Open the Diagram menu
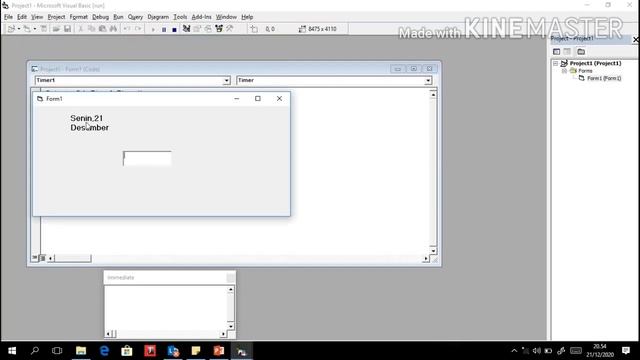Viewport: 640px width, 360px height. (158, 17)
